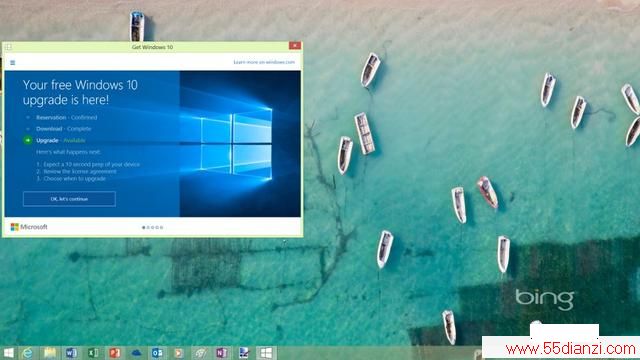
Task: Open File Explorer from the taskbar
Action: (50, 353)
